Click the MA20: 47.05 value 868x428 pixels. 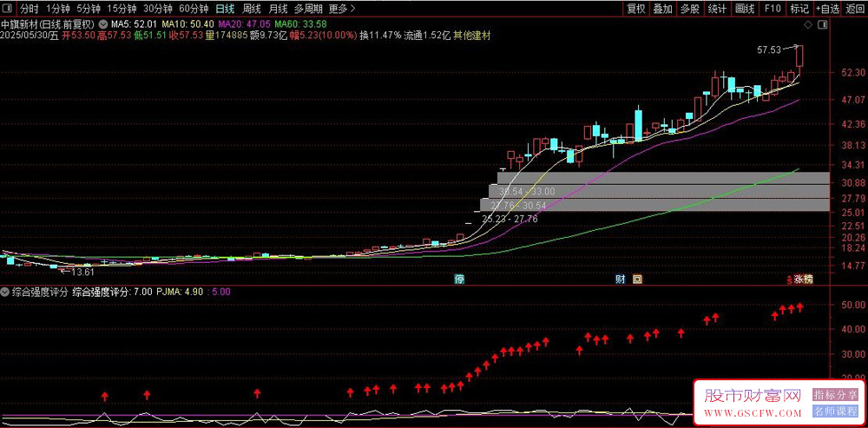245,24
